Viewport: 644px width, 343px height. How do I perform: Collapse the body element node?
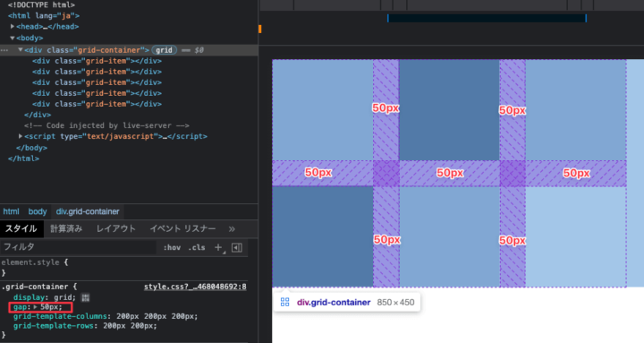coord(13,38)
